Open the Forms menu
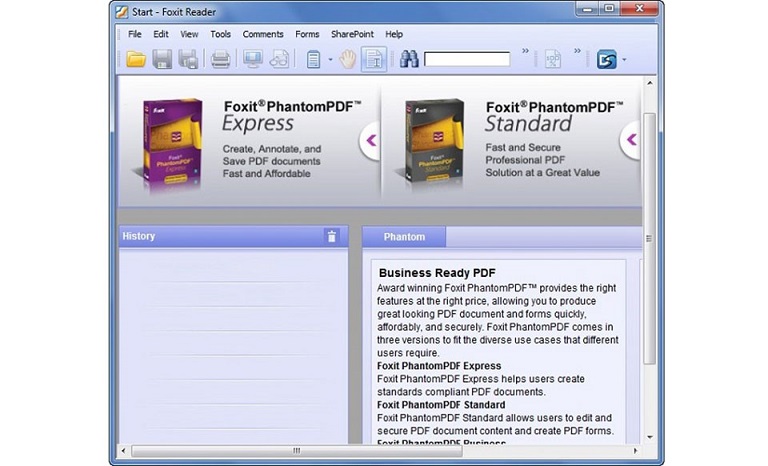 tap(307, 34)
